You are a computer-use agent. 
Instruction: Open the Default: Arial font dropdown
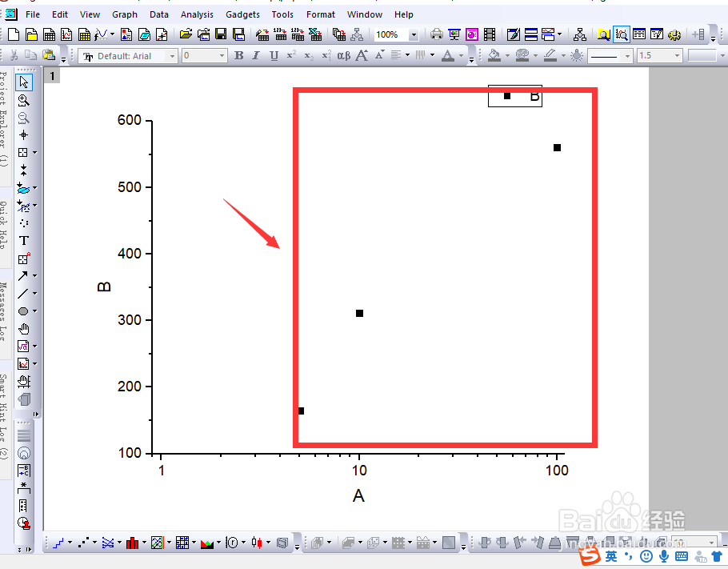tap(172, 56)
